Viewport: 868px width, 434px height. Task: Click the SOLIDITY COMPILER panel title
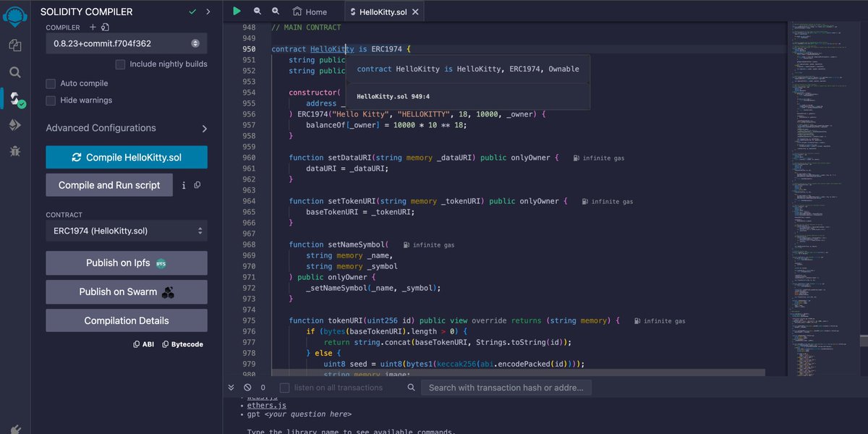(x=86, y=12)
